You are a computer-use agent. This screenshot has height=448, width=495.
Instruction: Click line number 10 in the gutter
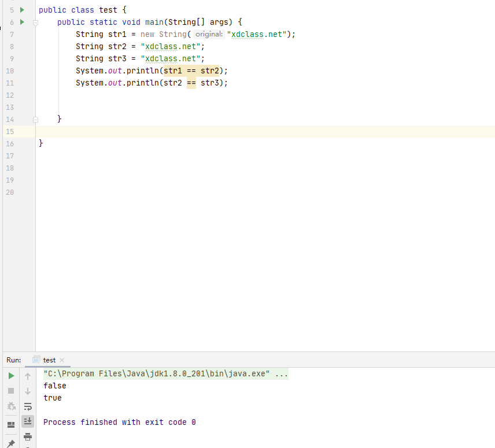click(10, 71)
